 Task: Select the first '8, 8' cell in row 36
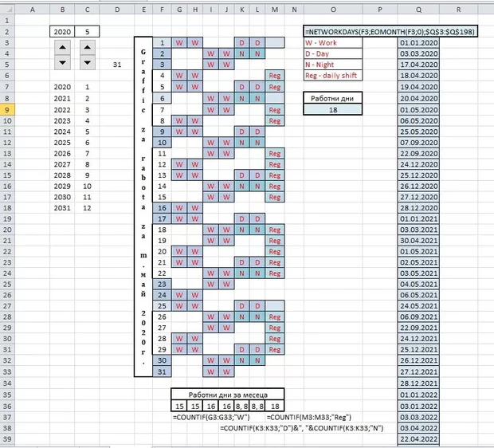tap(241, 406)
